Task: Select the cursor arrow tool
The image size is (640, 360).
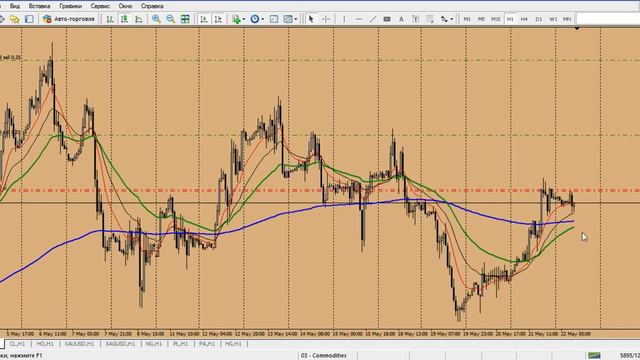Action: click(x=311, y=19)
